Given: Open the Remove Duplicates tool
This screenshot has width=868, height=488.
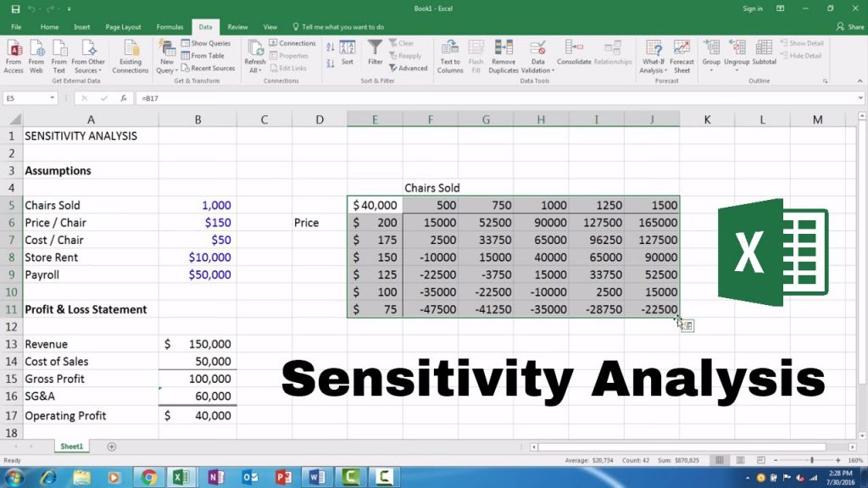Looking at the screenshot, I should [x=504, y=57].
